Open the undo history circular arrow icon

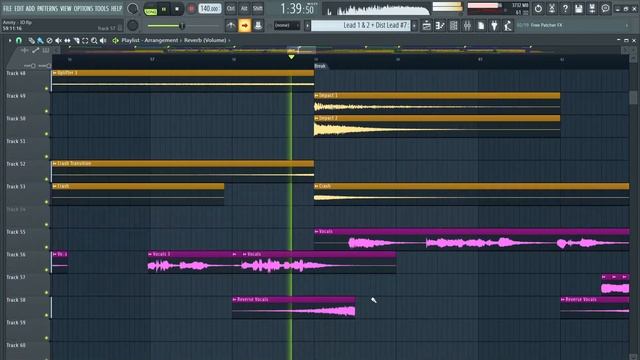point(538,8)
